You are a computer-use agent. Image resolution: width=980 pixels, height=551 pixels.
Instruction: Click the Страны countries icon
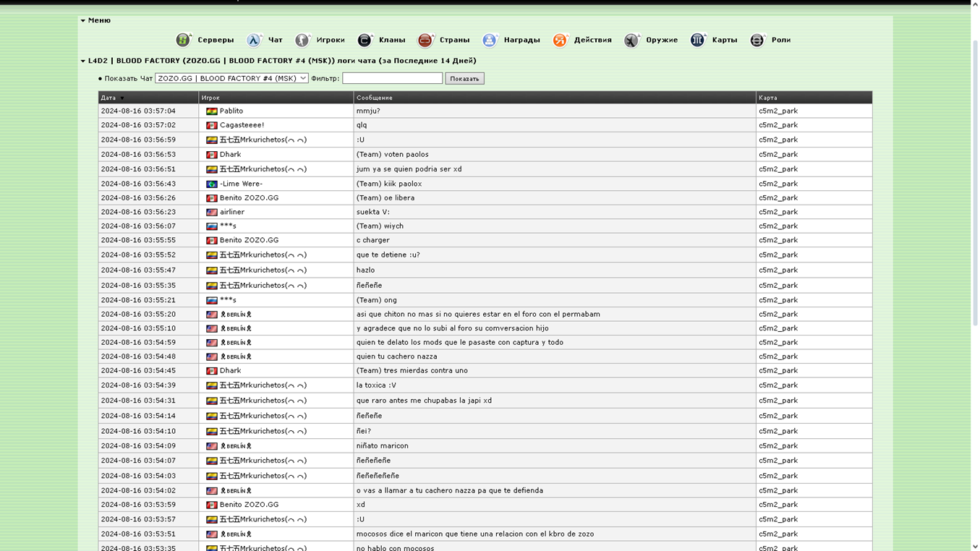click(x=425, y=40)
